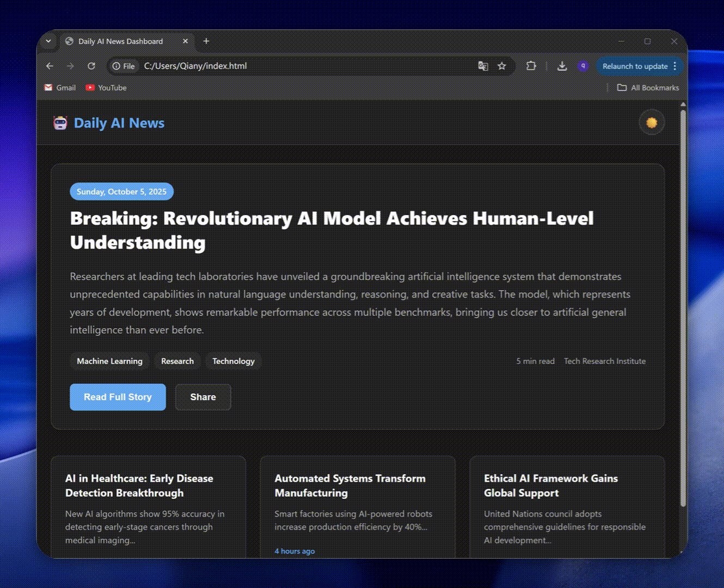
Task: Open a new tab with plus button
Action: coord(206,41)
